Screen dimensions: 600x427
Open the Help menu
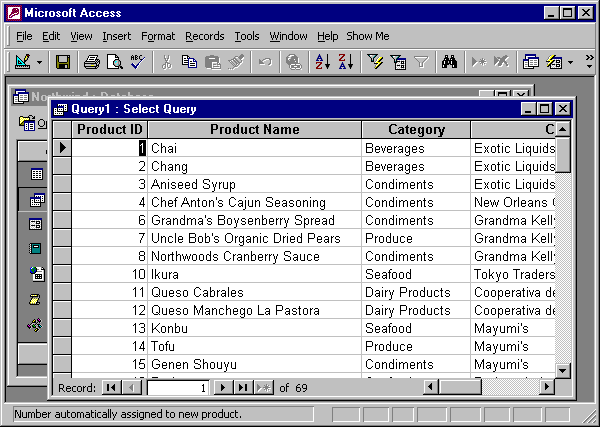click(328, 36)
